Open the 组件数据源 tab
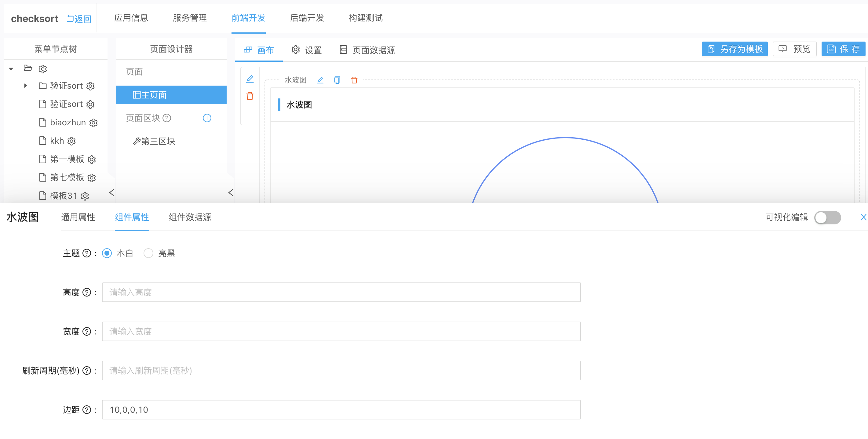This screenshot has width=868, height=439. 190,217
